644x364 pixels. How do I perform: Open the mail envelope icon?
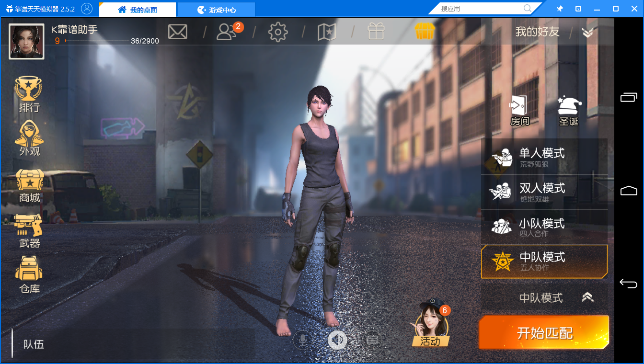point(177,32)
